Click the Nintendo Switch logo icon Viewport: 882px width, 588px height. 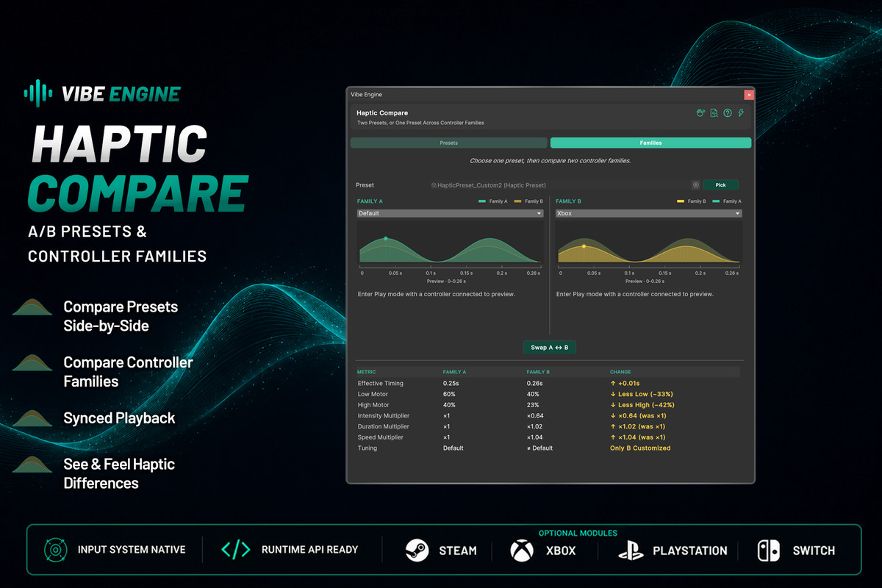pyautogui.click(x=769, y=550)
